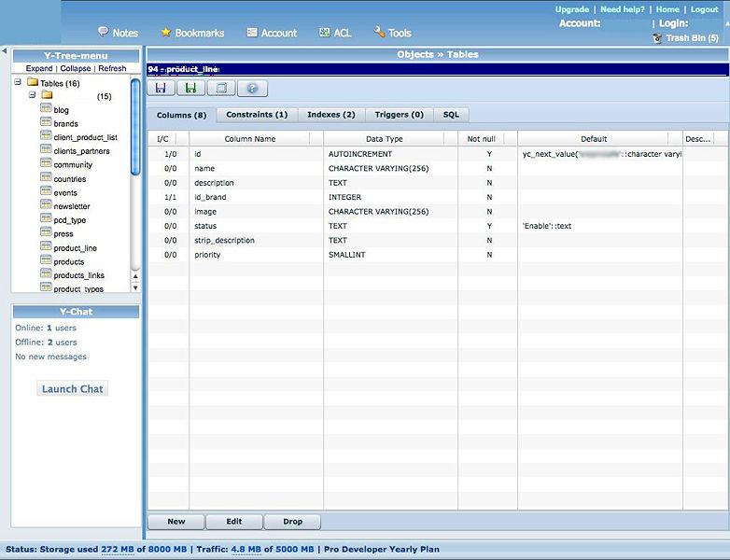
Task: Open the Tools menu
Action: point(393,33)
